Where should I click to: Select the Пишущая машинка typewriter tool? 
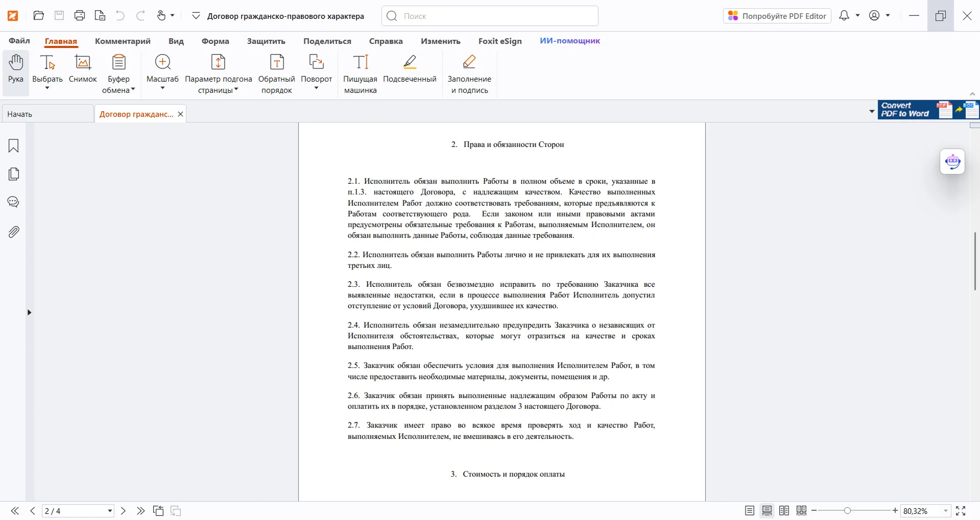pyautogui.click(x=360, y=74)
